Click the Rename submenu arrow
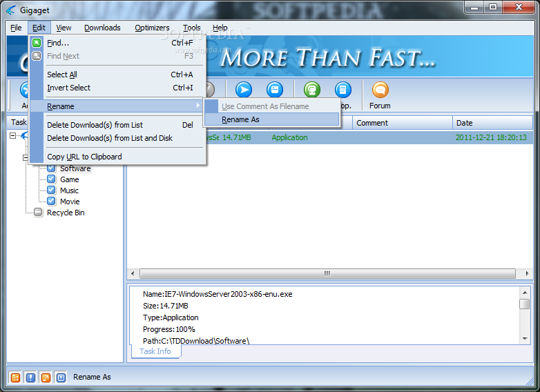Screen dimensions: 540x392 point(198,106)
